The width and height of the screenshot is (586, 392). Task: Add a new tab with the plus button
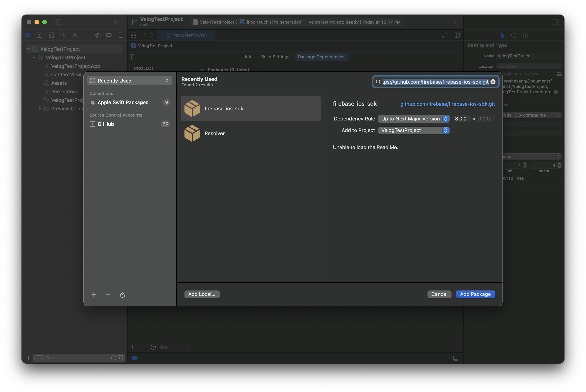tap(455, 22)
